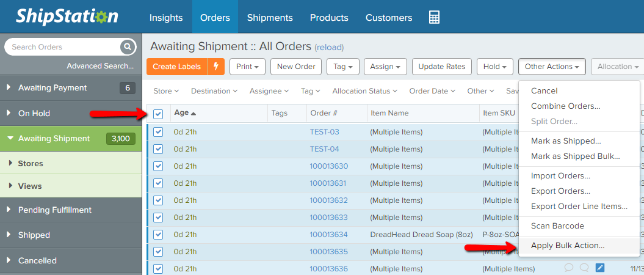Open Advanced Search link
This screenshot has height=275, width=644.
click(100, 66)
